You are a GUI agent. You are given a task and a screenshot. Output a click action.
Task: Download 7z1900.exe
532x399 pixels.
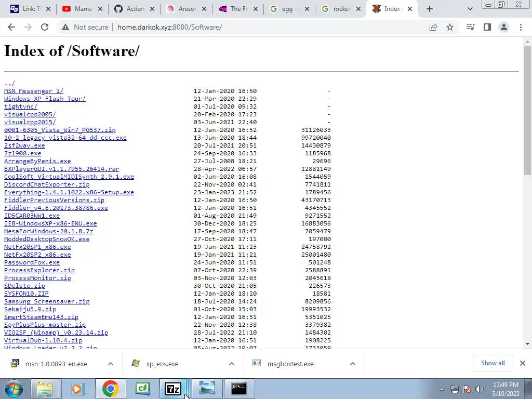(22, 153)
